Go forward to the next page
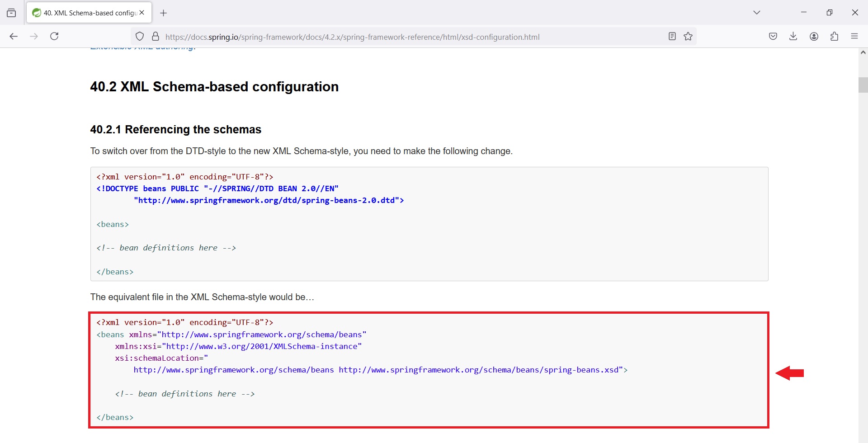Image resolution: width=868 pixels, height=443 pixels. [34, 37]
